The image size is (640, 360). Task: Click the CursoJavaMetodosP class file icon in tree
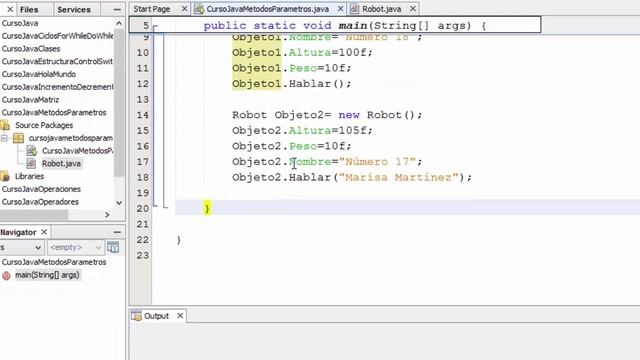pyautogui.click(x=31, y=151)
